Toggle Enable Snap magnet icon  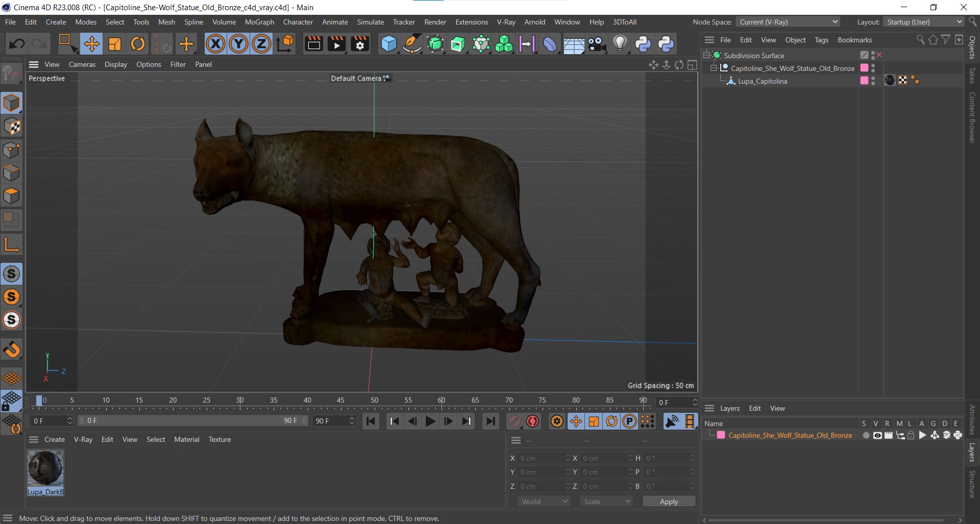(11, 350)
